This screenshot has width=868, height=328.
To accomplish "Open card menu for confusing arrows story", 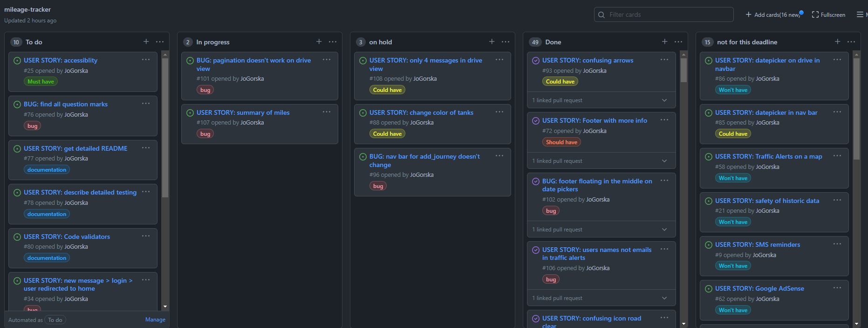I will 664,60.
